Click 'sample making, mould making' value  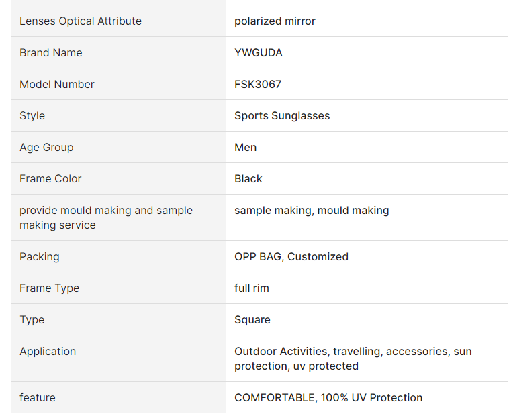click(312, 211)
